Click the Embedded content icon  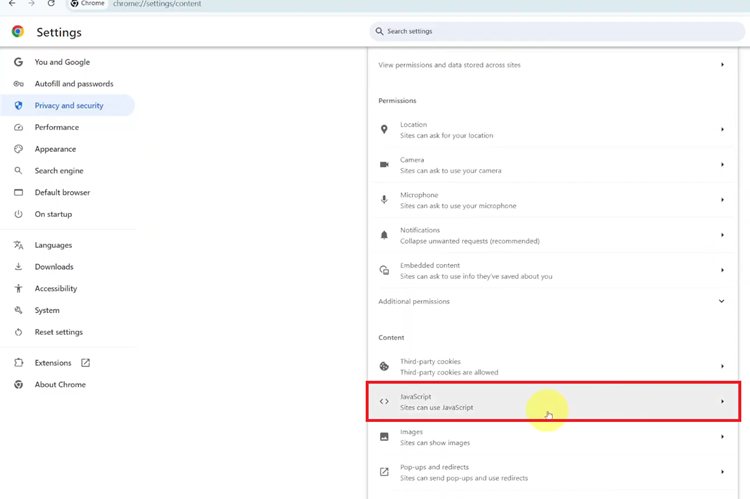pyautogui.click(x=384, y=270)
